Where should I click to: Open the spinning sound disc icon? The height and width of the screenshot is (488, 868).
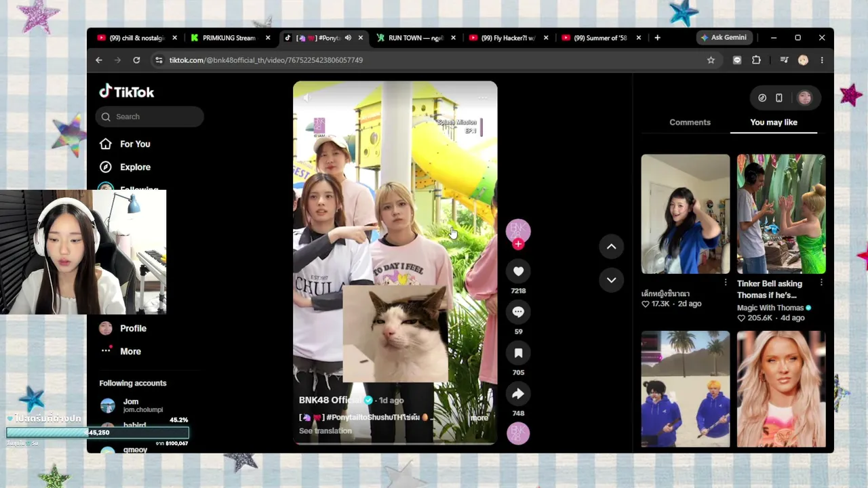pyautogui.click(x=518, y=433)
